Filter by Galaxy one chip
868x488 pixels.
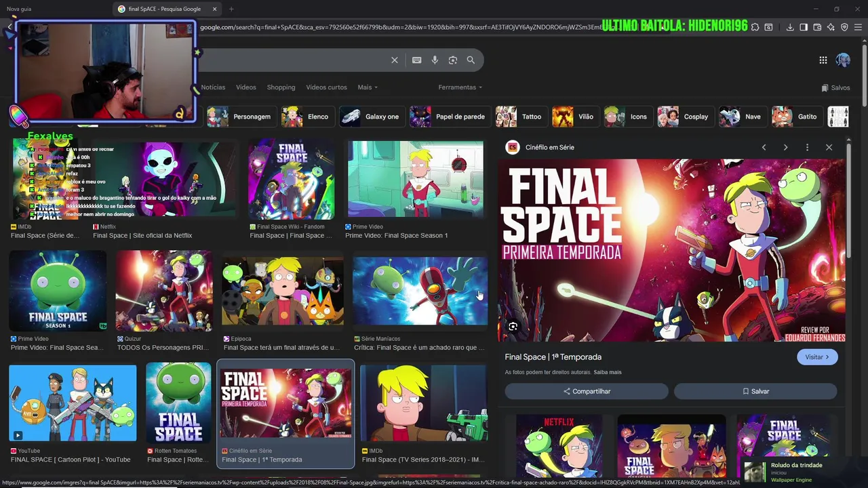tap(371, 117)
